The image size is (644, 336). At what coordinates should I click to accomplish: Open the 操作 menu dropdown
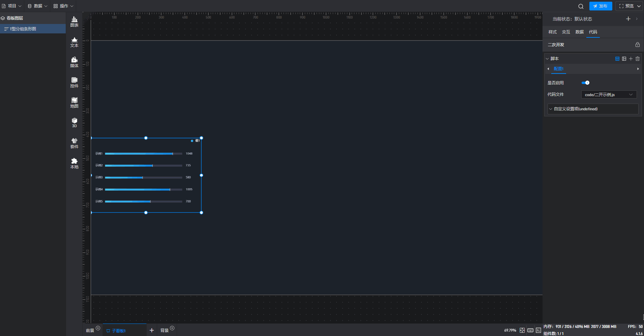pos(63,6)
